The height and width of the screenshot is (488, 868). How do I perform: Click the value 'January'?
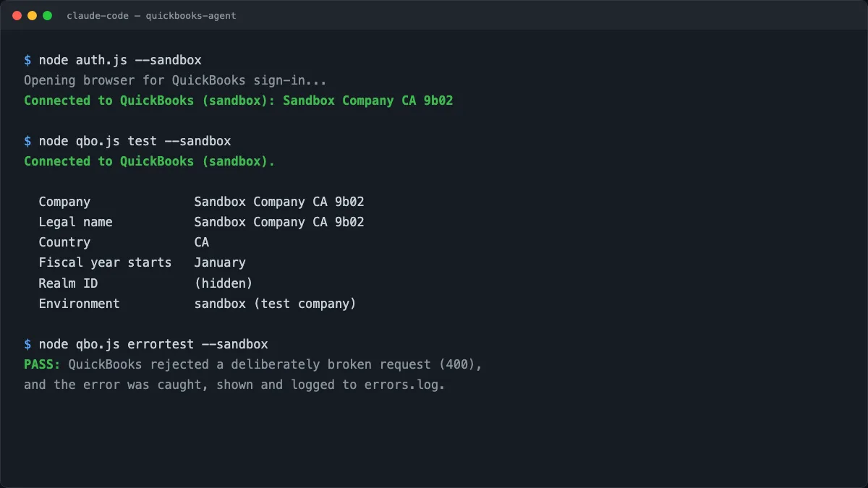click(x=220, y=262)
